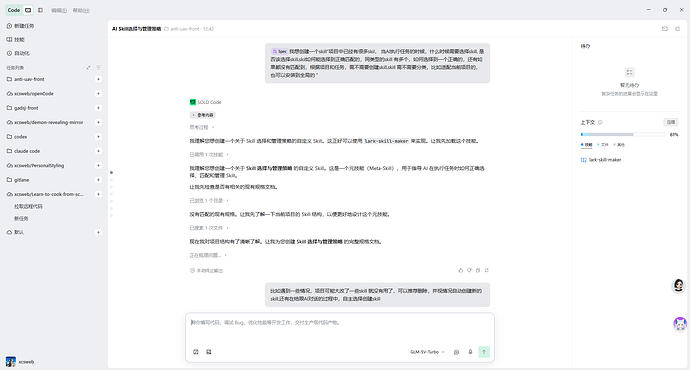
Task: Add a task to xcsweb/openCode
Action: 99,94
